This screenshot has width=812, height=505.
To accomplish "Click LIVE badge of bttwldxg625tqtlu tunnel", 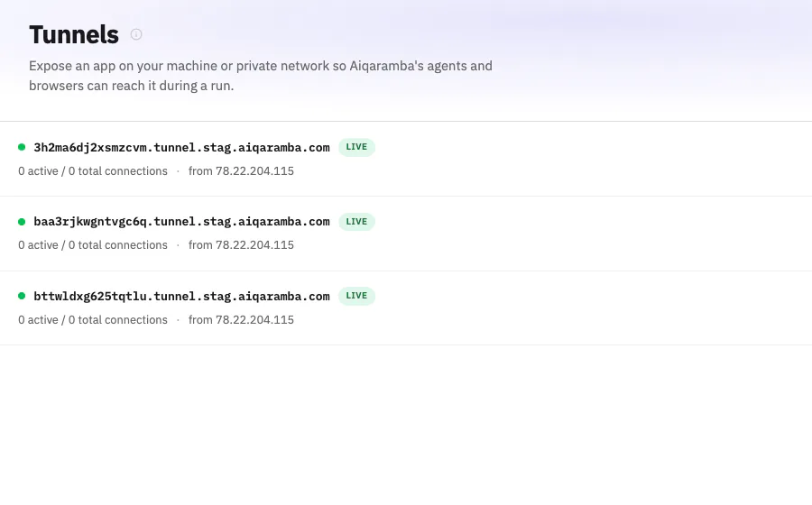I will 356,296.
